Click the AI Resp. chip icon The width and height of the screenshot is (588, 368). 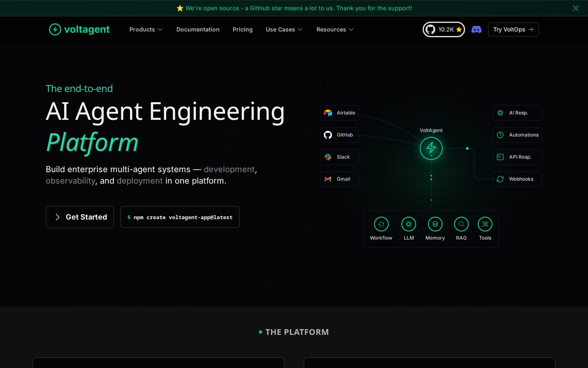(x=500, y=113)
